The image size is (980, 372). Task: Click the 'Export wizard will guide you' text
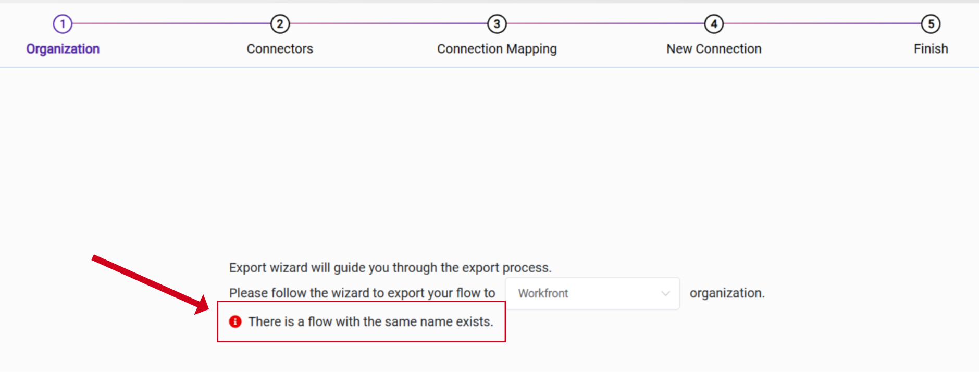390,268
